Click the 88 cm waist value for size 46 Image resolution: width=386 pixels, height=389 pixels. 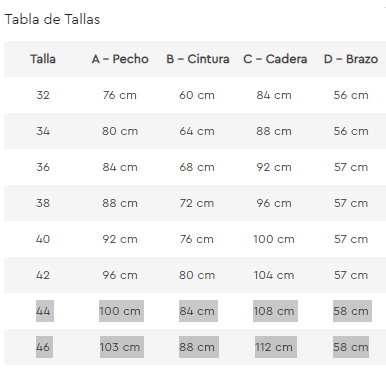coord(199,347)
